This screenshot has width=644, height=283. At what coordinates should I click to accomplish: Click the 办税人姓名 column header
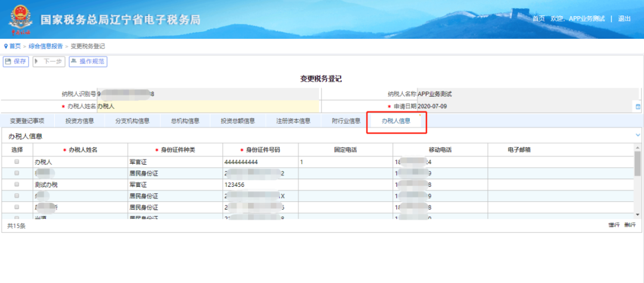pos(80,150)
